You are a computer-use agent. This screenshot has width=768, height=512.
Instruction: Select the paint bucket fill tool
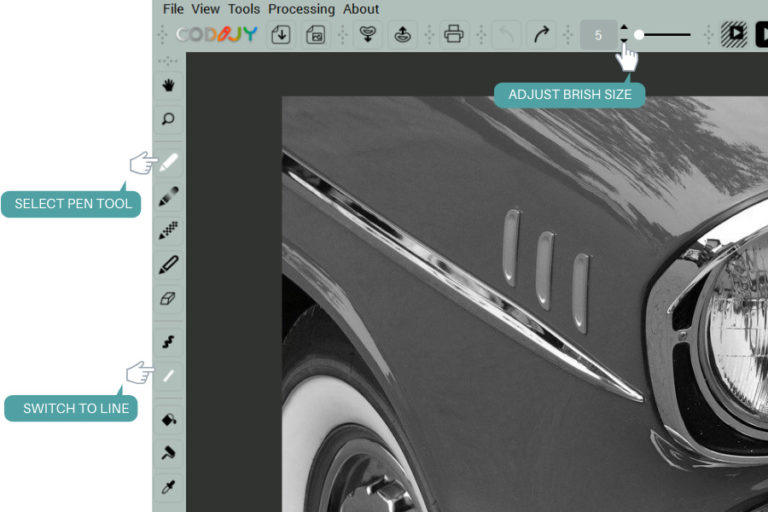[168, 419]
